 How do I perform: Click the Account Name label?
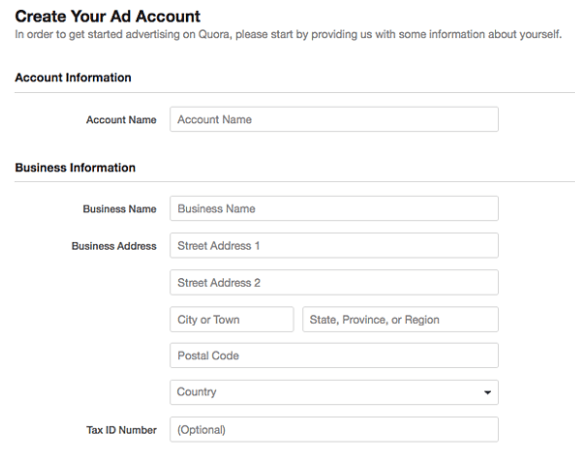121,120
